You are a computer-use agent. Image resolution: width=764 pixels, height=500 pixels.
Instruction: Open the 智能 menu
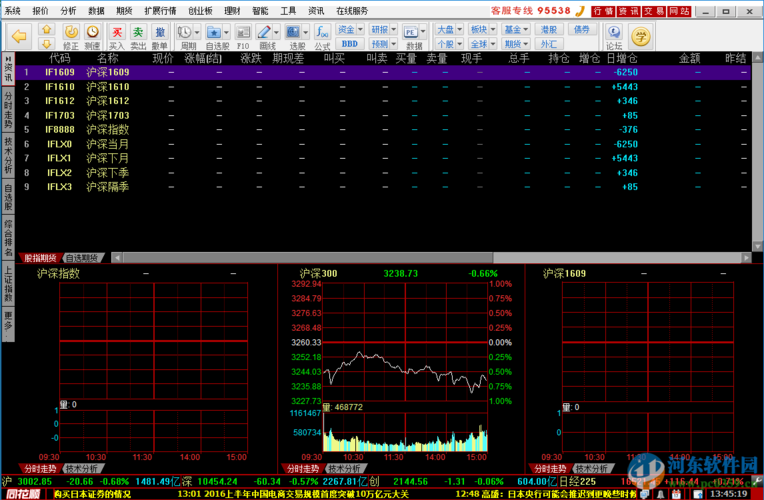[260, 11]
